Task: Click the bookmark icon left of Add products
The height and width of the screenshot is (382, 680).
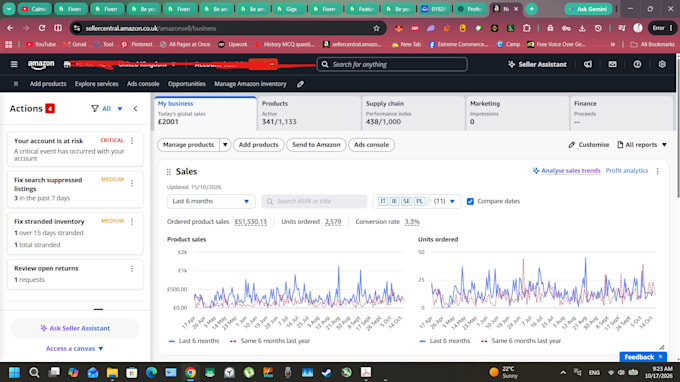Action: (x=16, y=84)
